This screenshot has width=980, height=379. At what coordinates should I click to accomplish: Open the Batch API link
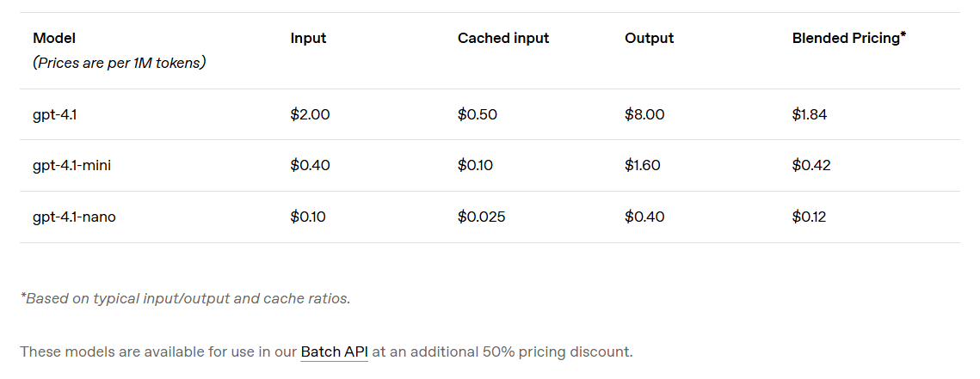pos(334,351)
